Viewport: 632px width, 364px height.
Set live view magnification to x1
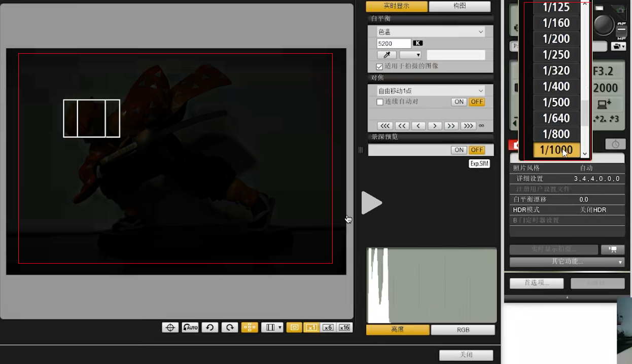(x=311, y=327)
